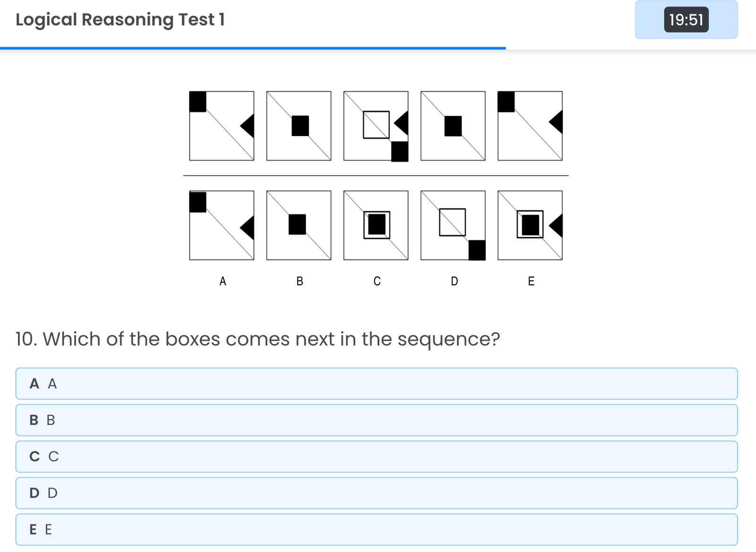Click the fifth sequence box image

click(530, 126)
